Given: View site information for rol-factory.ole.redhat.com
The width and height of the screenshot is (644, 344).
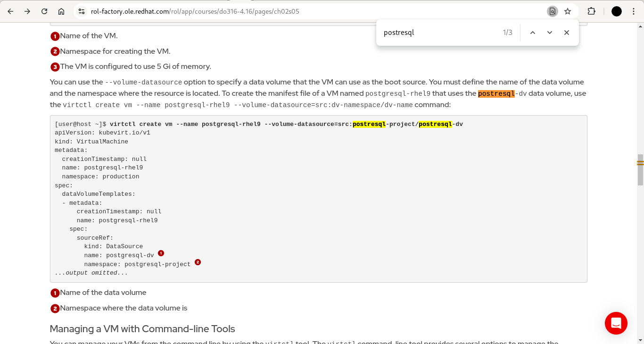Looking at the screenshot, I should [82, 11].
